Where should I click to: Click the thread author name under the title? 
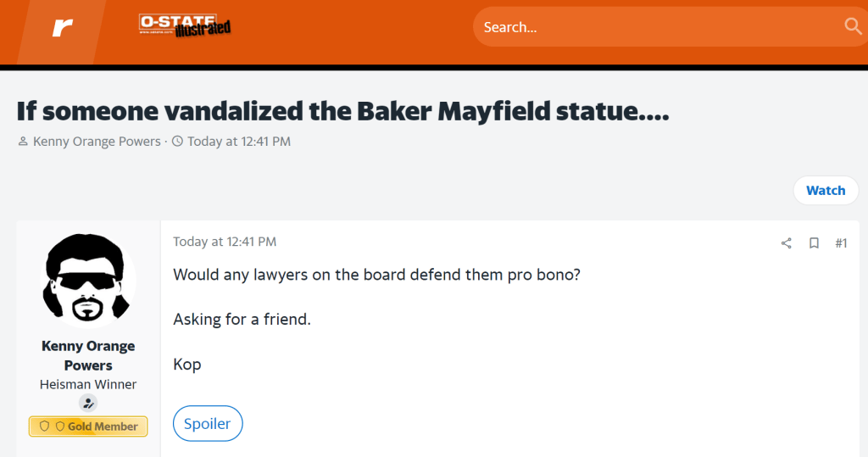[97, 142]
